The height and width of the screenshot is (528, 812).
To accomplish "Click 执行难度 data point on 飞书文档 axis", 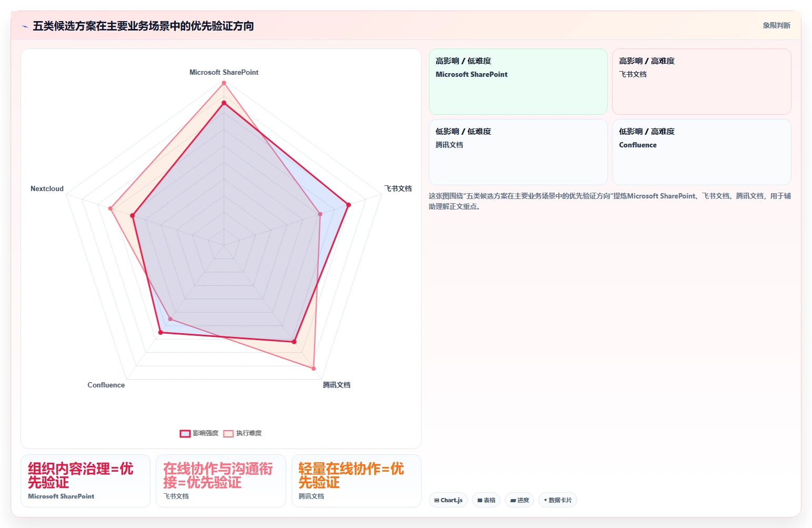I will click(320, 214).
